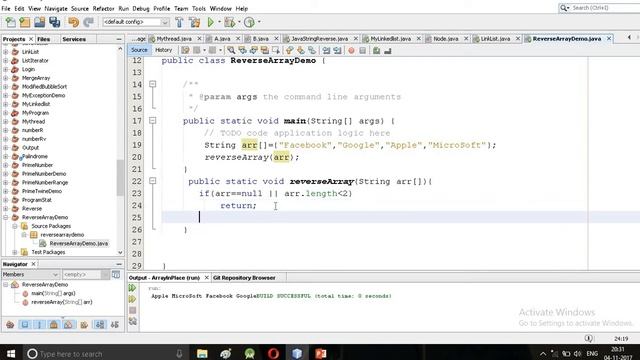Viewport: 640px width, 360px height.
Task: Collapse the reverseArray method code fold
Action: (152, 181)
